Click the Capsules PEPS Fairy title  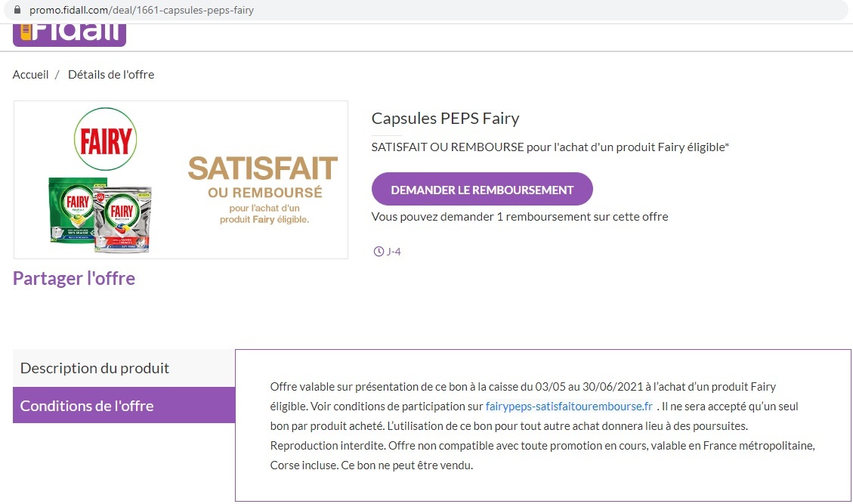tap(446, 119)
